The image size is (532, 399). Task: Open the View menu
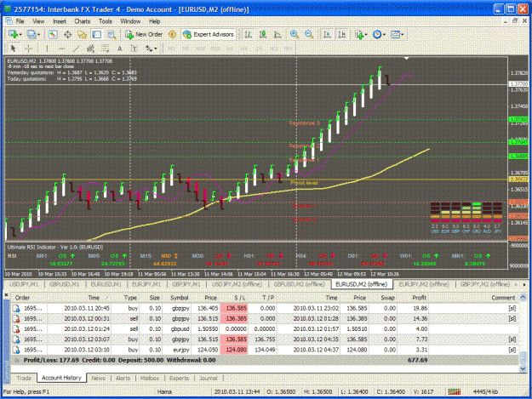pos(38,21)
